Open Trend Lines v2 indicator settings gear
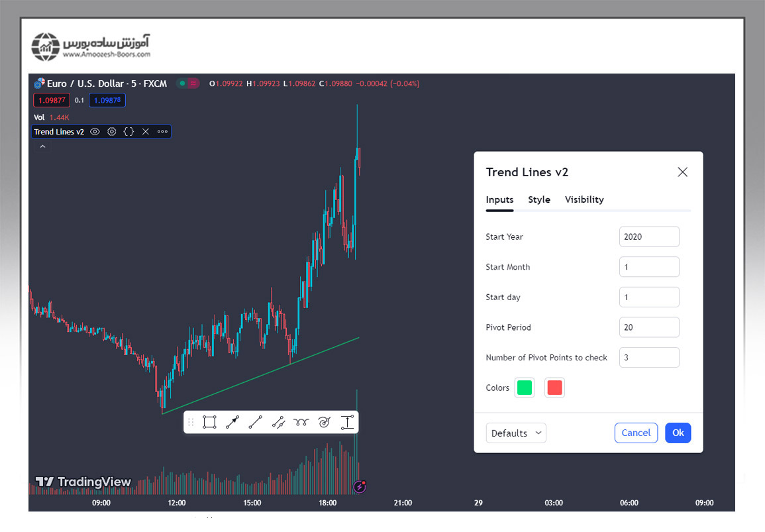The width and height of the screenshot is (765, 532). pos(112,132)
